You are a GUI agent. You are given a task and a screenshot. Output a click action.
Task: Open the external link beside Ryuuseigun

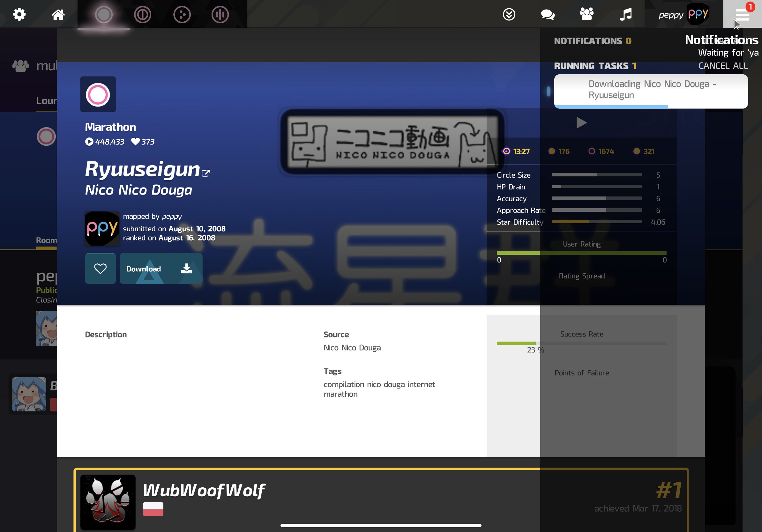(x=206, y=173)
